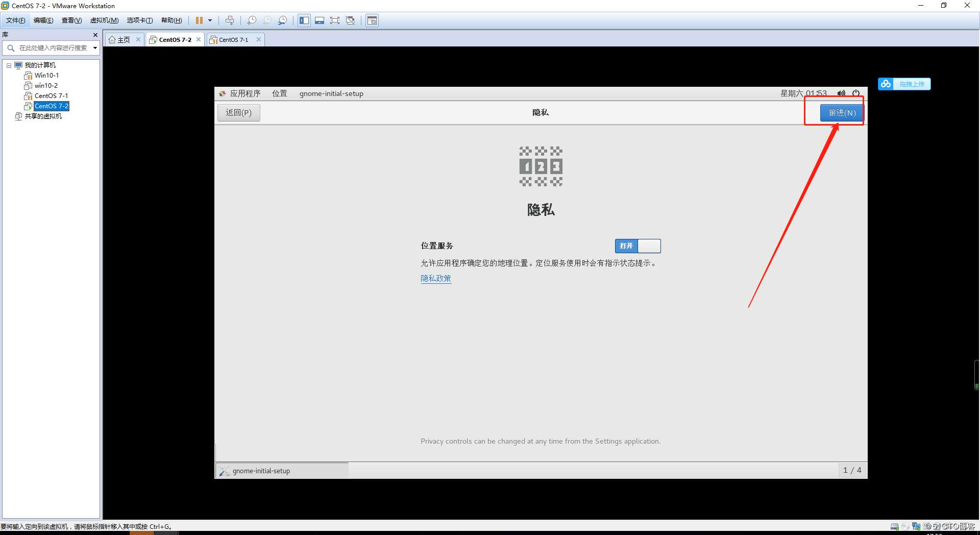Click the network adapter status bar icon
This screenshot has height=535, width=980.
[916, 526]
